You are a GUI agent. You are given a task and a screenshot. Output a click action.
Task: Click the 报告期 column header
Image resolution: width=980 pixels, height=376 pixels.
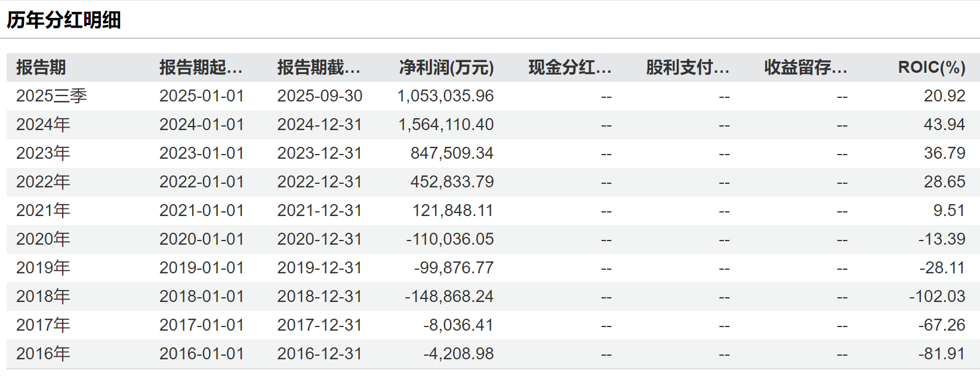pos(41,67)
